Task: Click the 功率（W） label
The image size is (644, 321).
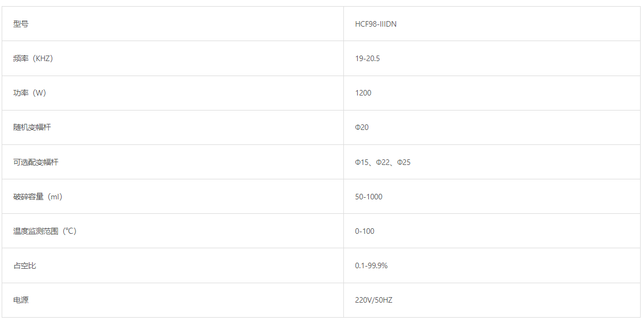Action: click(x=29, y=93)
